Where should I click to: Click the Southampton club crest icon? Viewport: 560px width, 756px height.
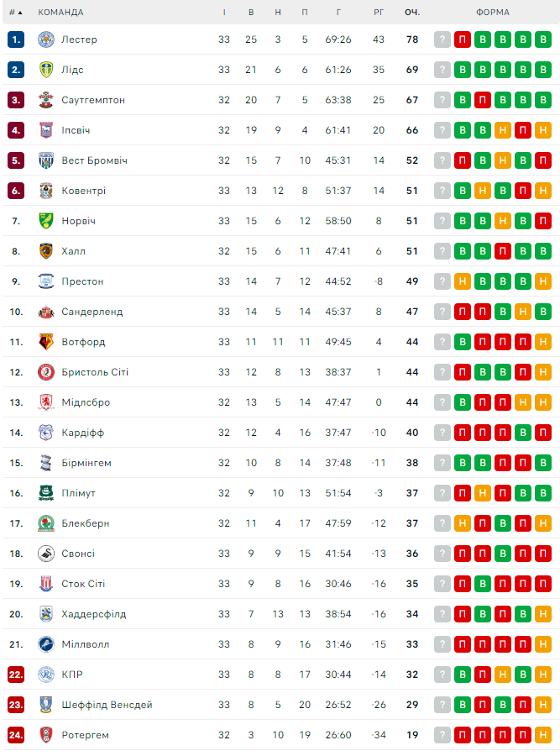point(46,100)
